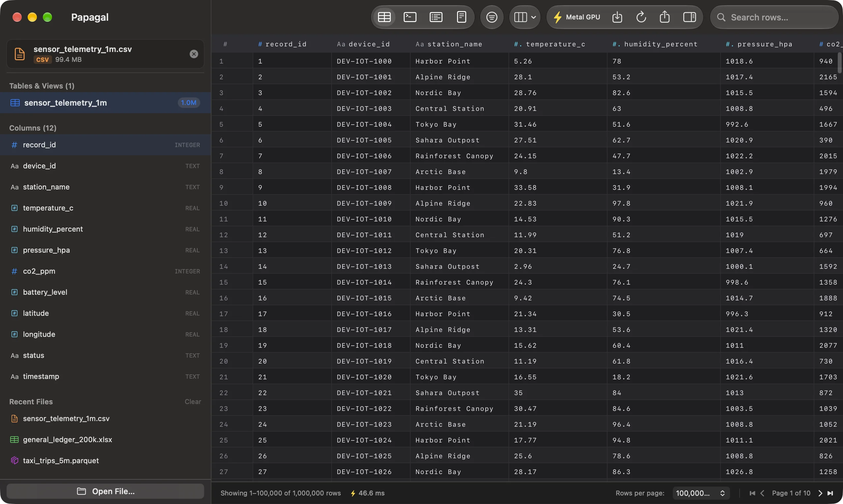Click the CSV format badge
Viewport: 843px width, 504px height.
(x=42, y=60)
